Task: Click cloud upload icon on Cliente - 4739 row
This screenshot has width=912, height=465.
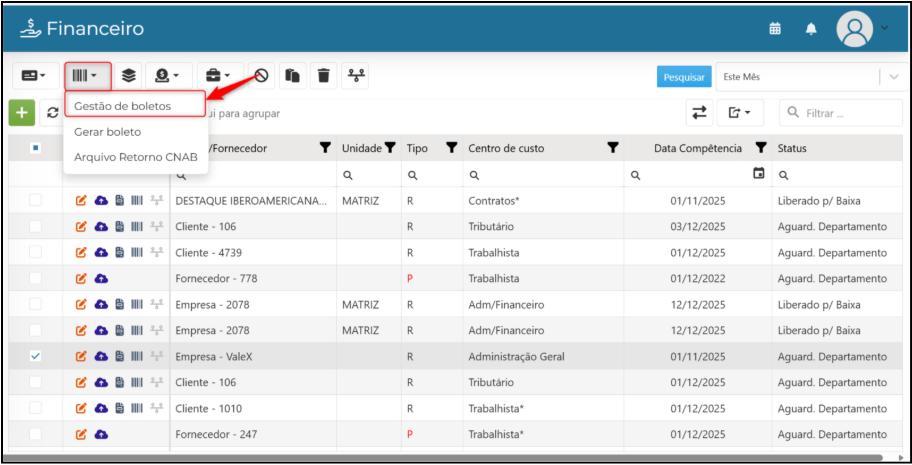Action: [x=101, y=253]
